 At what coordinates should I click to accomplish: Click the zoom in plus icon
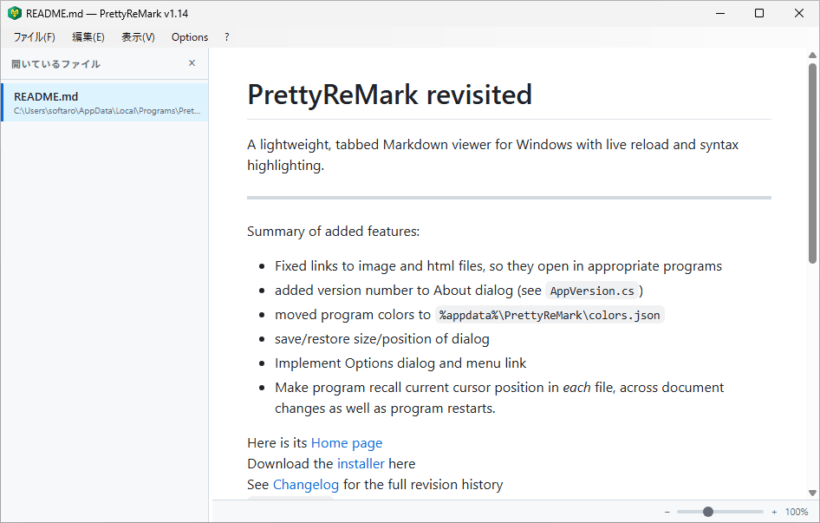(x=774, y=512)
